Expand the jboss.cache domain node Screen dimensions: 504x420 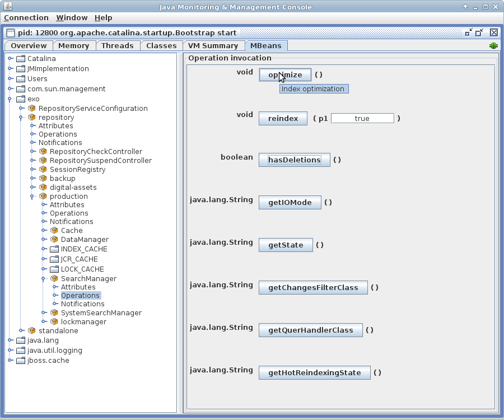(x=10, y=361)
